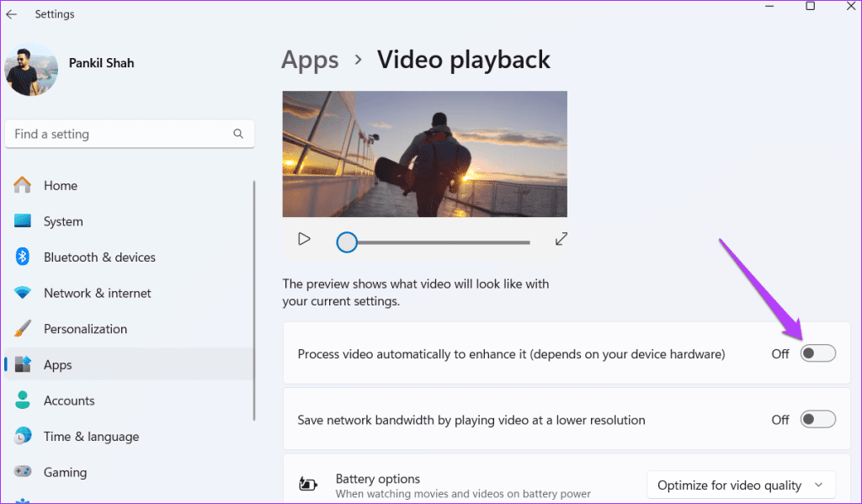Click the Find a setting search box
862x504 pixels.
coord(118,134)
